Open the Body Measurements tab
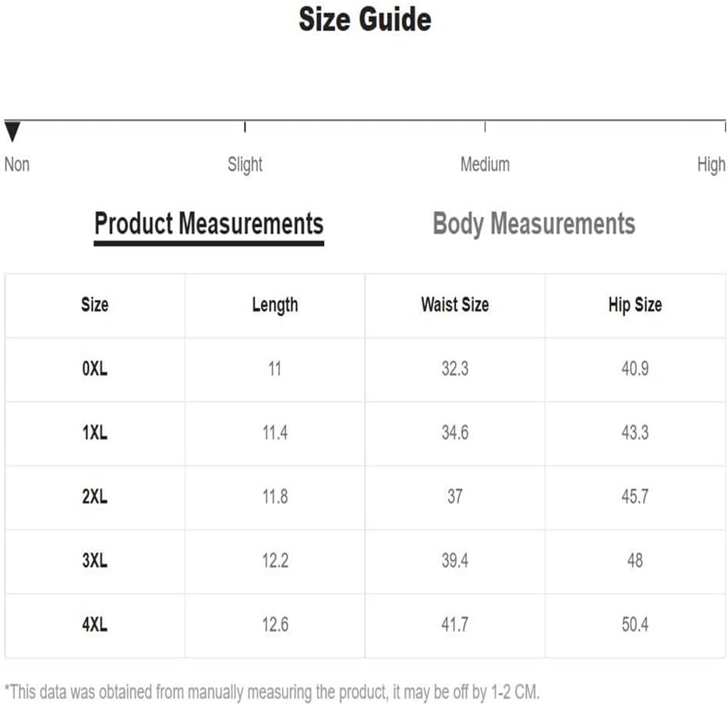The image size is (728, 705). (x=534, y=224)
